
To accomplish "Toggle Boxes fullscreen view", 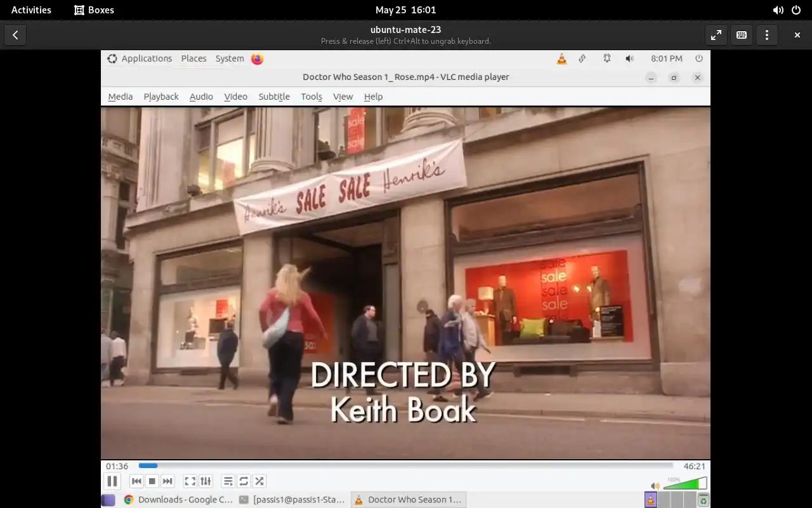I will (716, 35).
